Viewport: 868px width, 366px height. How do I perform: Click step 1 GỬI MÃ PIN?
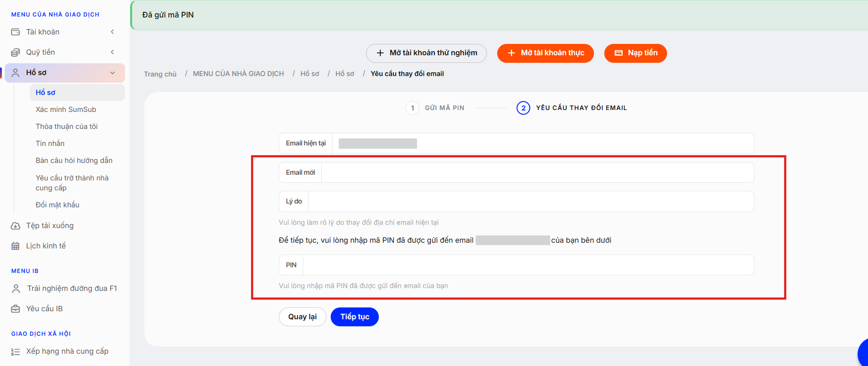435,108
